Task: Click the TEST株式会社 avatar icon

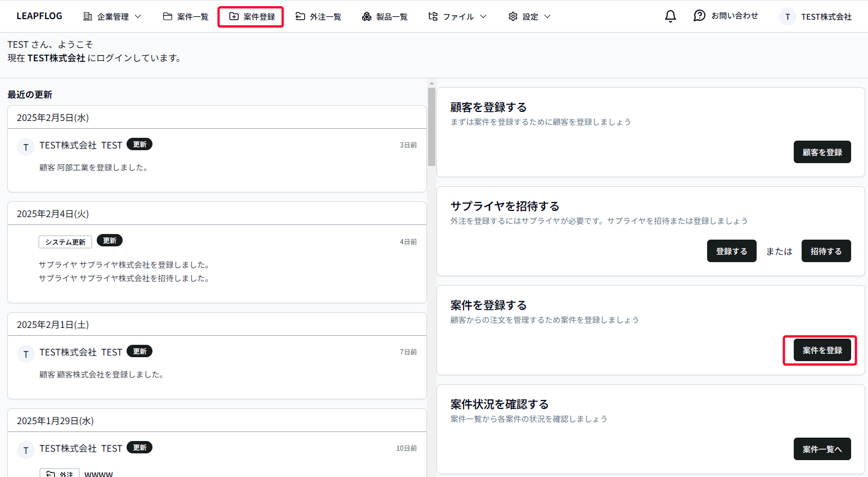Action: (x=786, y=16)
